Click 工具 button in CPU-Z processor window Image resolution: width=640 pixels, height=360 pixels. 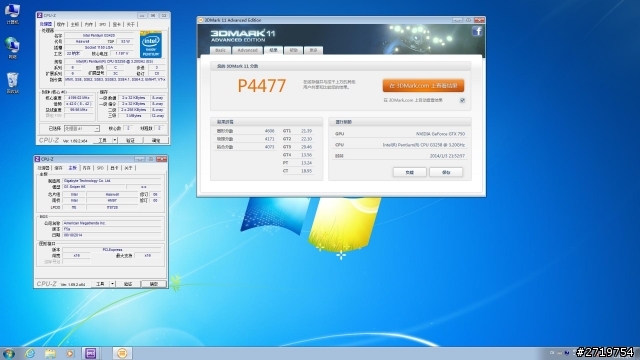(x=102, y=140)
